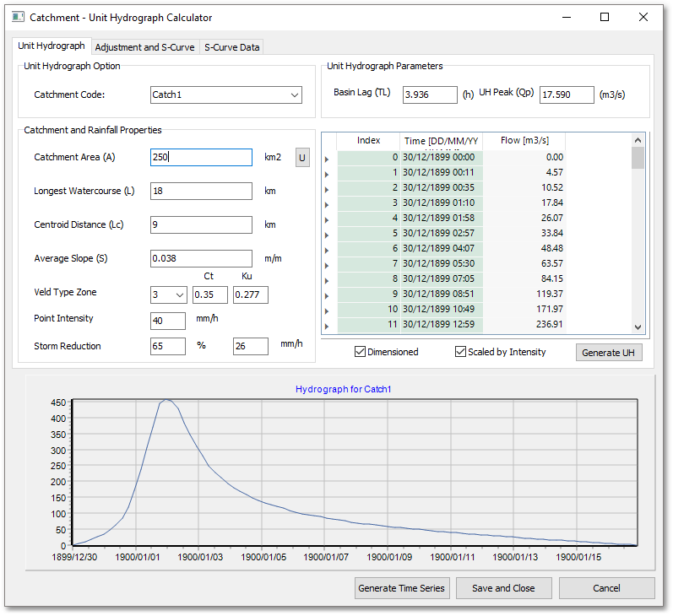Image resolution: width=673 pixels, height=616 pixels.
Task: Select row arrow for index 3
Action: pos(327,204)
